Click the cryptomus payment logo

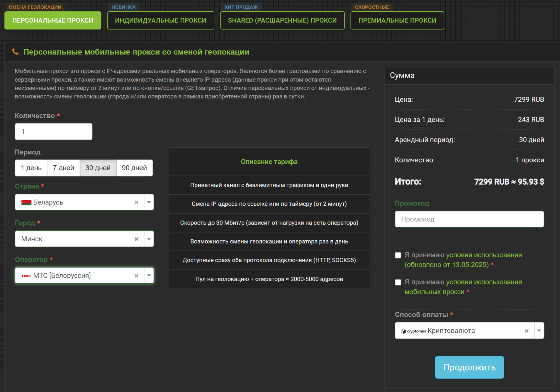click(x=413, y=331)
